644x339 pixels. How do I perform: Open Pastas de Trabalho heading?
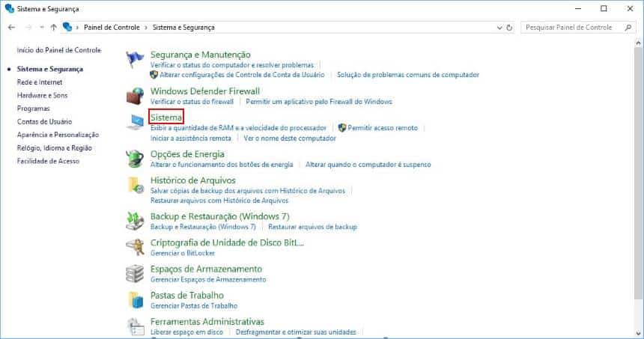point(187,295)
